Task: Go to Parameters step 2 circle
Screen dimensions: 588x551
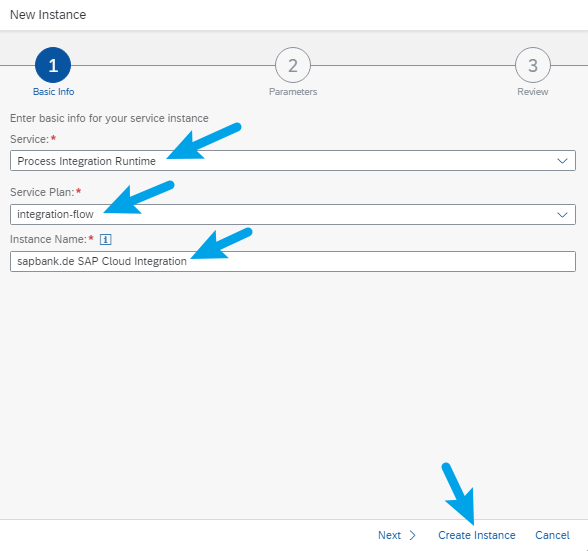Action: pos(293,65)
